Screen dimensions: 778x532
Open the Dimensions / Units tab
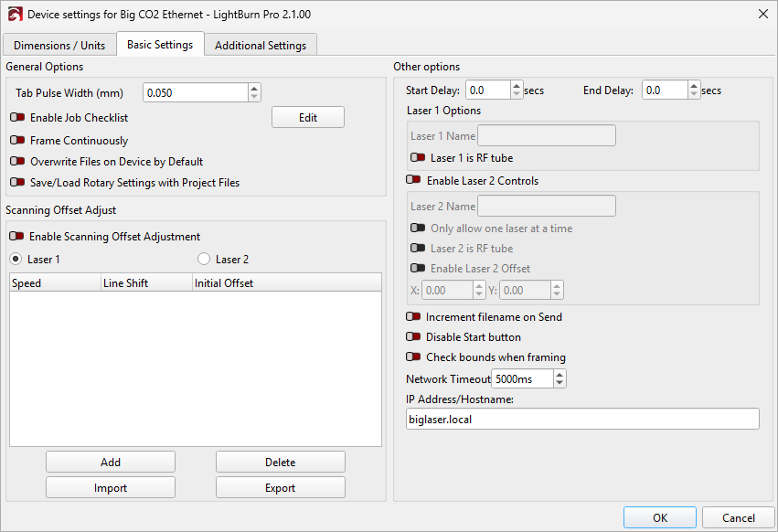coord(59,45)
